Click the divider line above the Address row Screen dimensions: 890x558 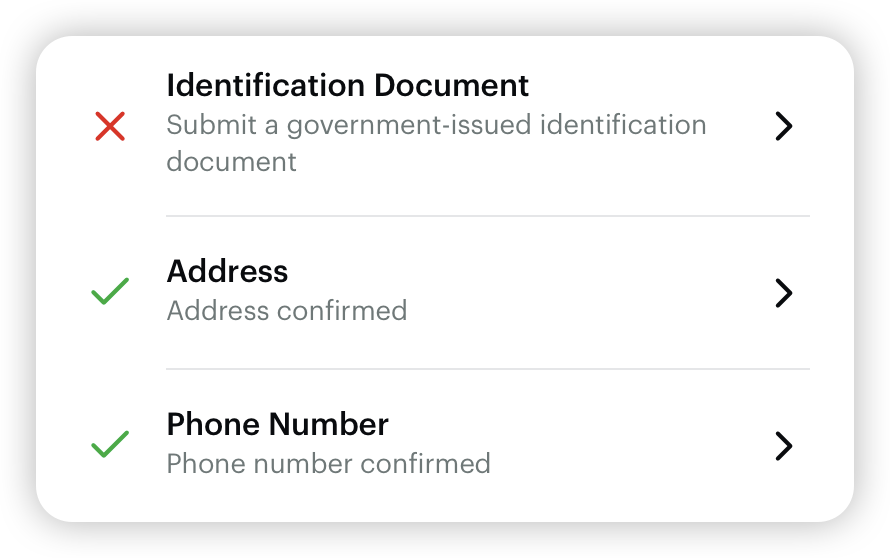point(487,216)
